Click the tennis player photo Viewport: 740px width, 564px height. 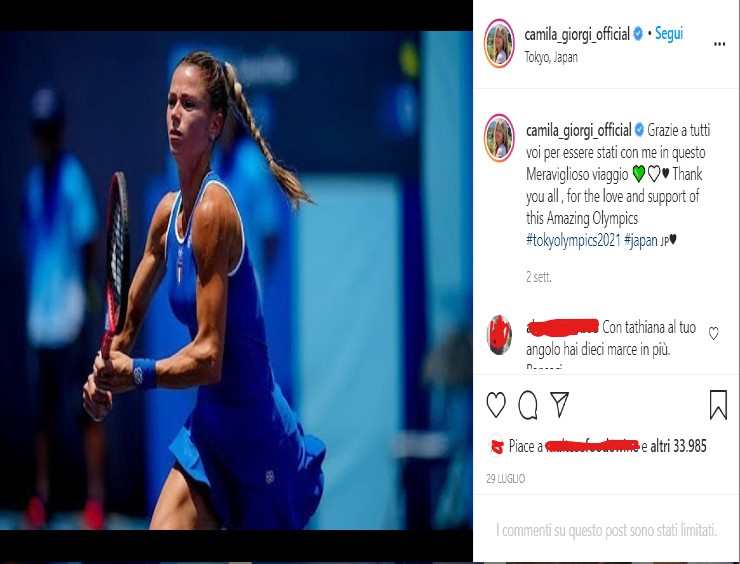click(x=236, y=280)
